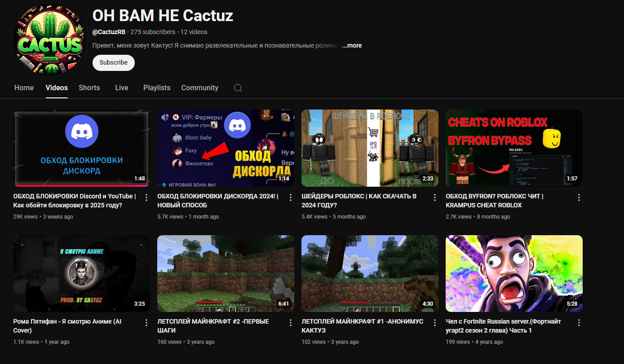The height and width of the screenshot is (364, 624).
Task: Open three-dot menu for Рома Пятифан video
Action: [146, 323]
